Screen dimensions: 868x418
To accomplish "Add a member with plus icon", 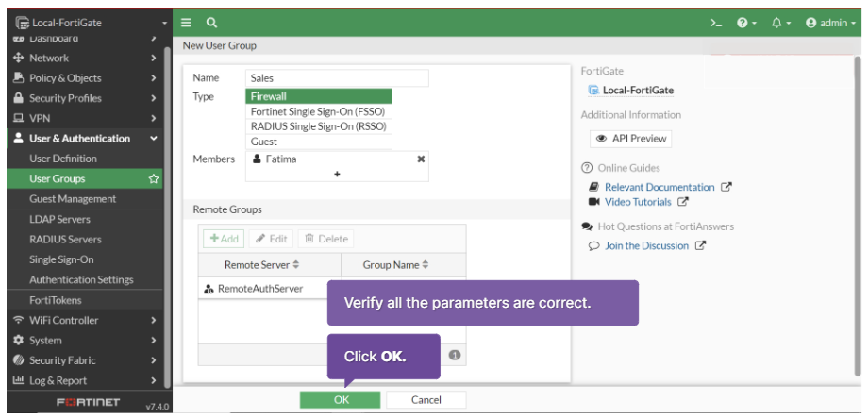I will click(x=337, y=174).
